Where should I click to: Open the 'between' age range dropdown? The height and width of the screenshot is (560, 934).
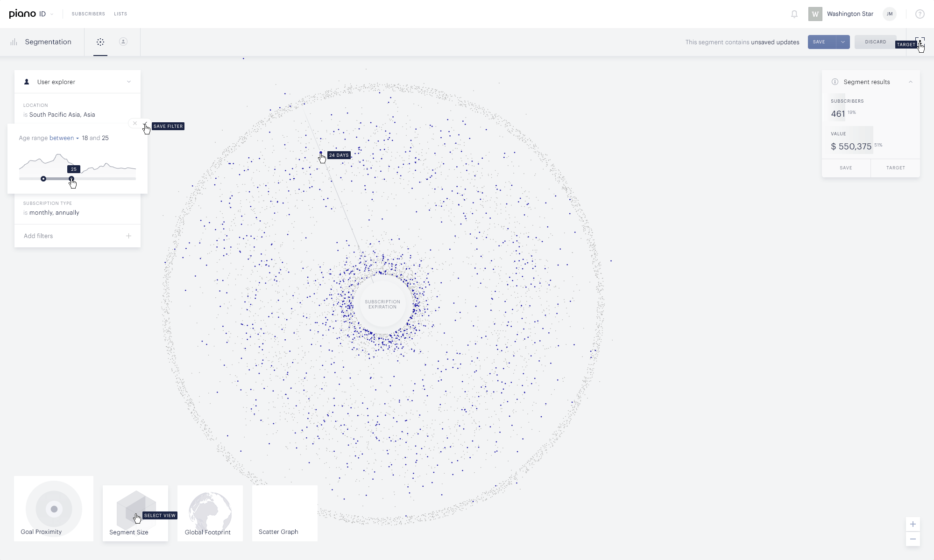pos(64,138)
